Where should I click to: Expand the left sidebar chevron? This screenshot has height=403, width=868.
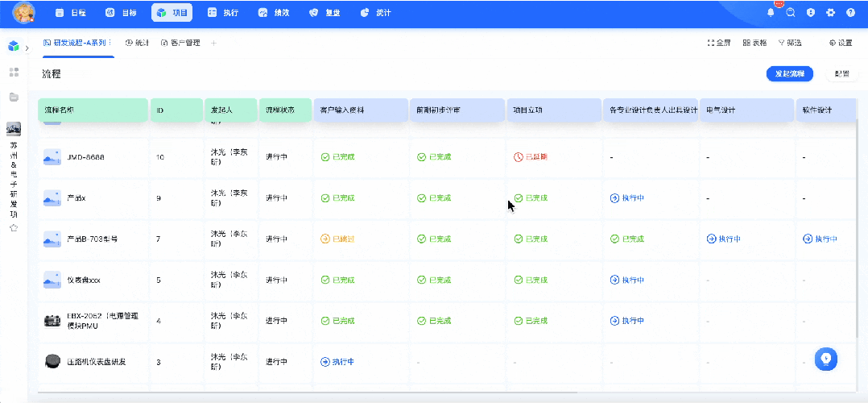(x=27, y=49)
